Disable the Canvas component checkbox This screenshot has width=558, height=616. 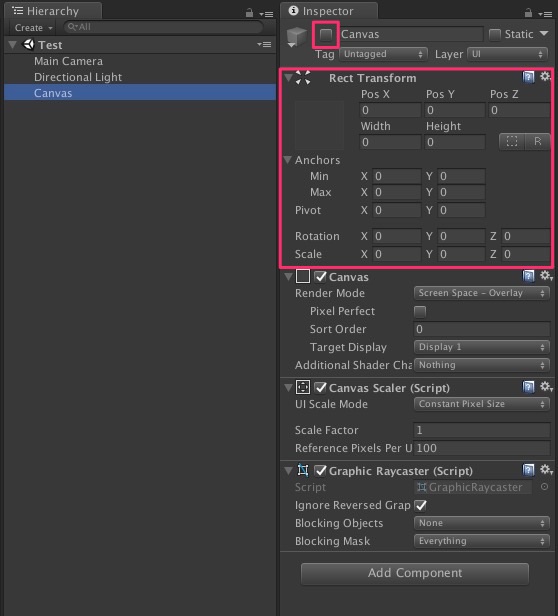(320, 277)
